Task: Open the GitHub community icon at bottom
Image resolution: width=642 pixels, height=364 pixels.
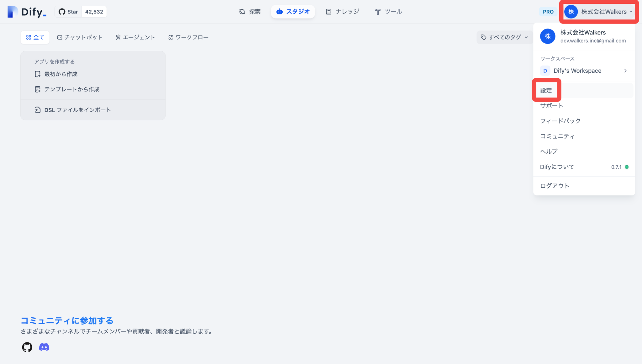Action: [x=27, y=347]
